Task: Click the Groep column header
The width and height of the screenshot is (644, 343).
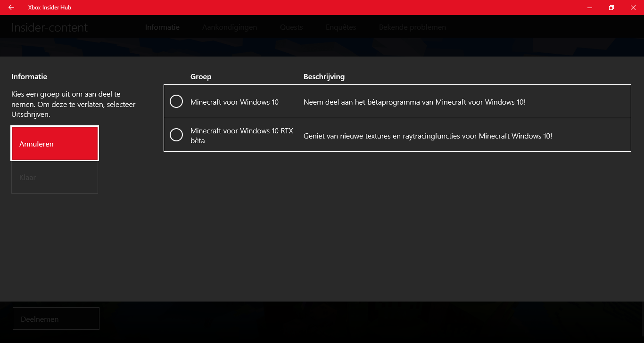Action: (201, 77)
